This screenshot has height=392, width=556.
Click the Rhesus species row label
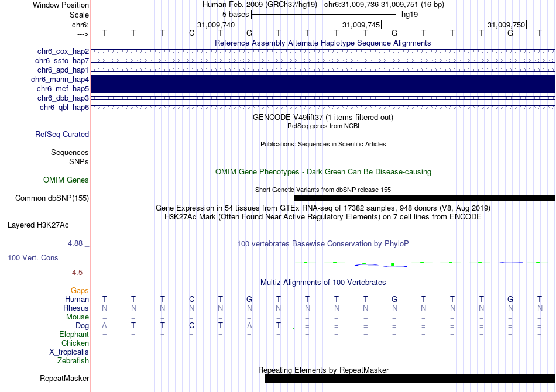[x=76, y=308]
